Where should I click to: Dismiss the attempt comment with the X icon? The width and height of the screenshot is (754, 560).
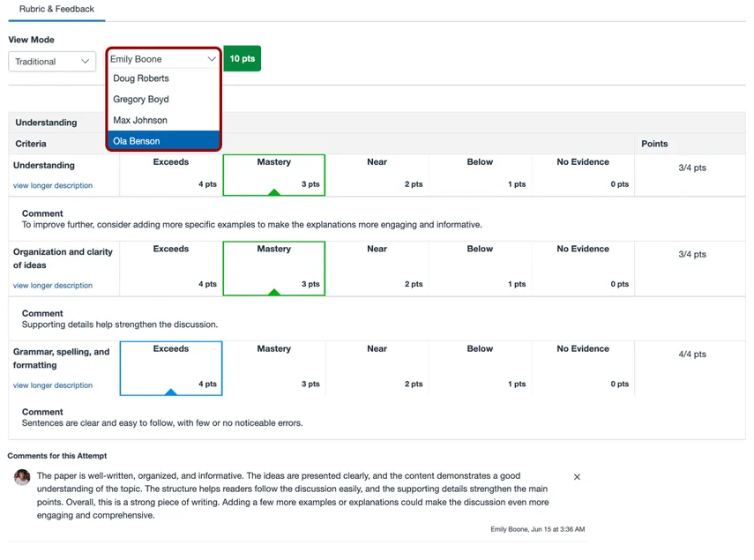click(x=577, y=477)
